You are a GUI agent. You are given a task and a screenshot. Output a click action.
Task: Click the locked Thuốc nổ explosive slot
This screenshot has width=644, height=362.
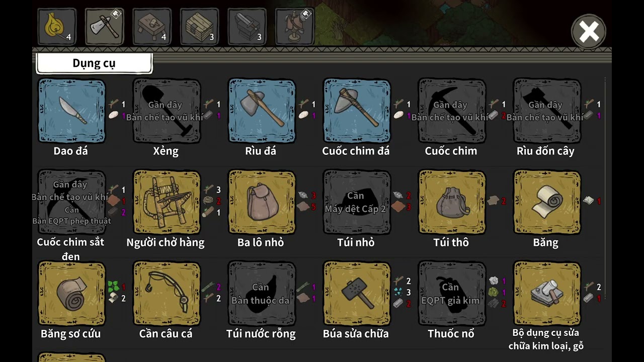point(452,294)
